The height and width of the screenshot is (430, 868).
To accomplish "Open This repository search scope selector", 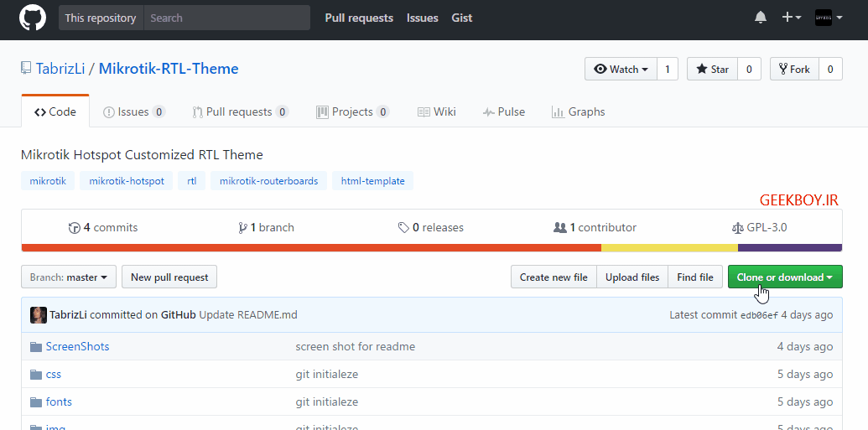I will tap(101, 18).
